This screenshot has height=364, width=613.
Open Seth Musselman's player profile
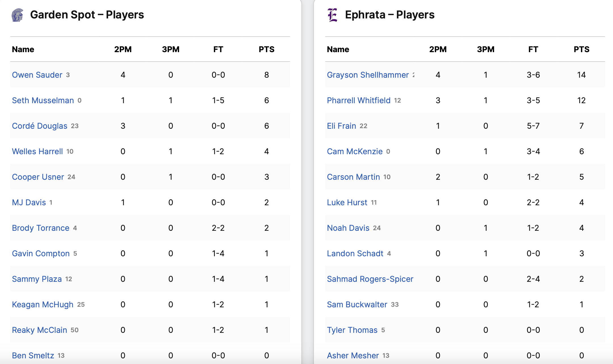[x=43, y=100]
